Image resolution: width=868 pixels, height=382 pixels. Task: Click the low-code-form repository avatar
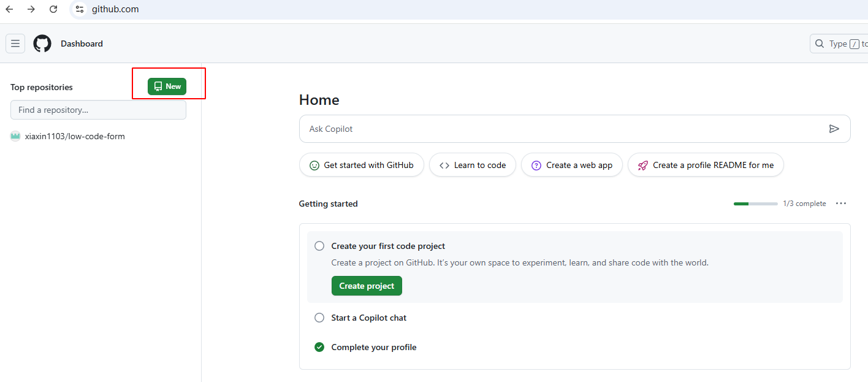coord(15,136)
